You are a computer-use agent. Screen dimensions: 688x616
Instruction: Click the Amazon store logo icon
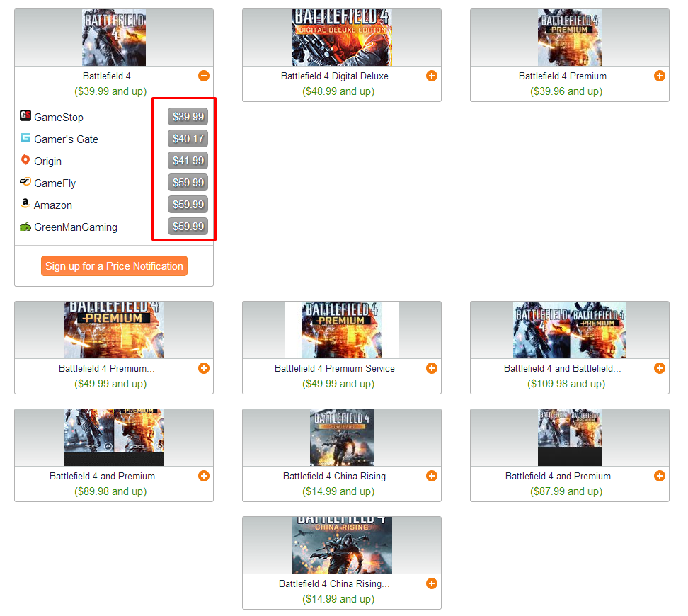(25, 203)
